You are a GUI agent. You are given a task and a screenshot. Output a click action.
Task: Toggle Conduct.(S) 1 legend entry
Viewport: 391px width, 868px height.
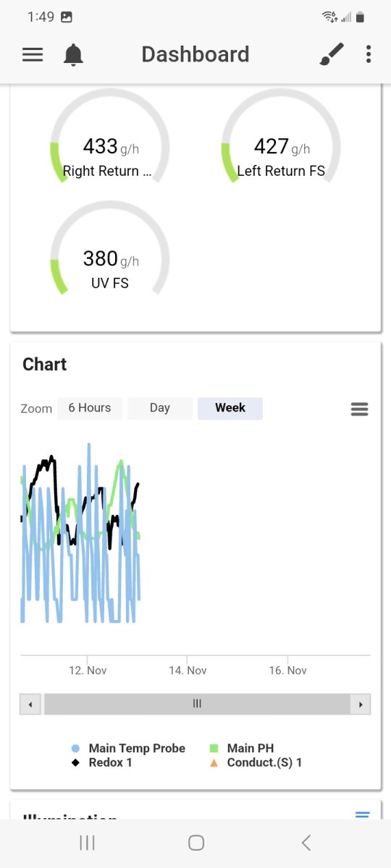tap(256, 762)
